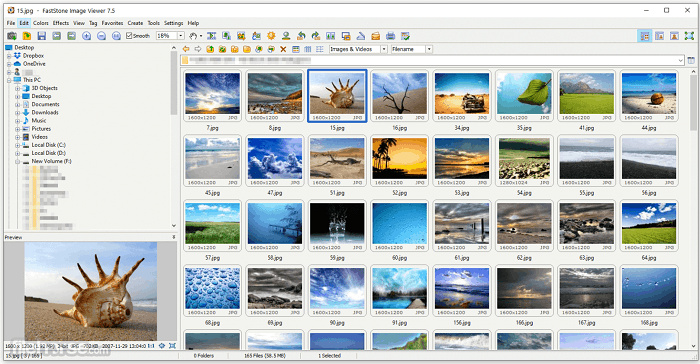Click the Print icon
The height and width of the screenshot is (364, 700).
[x=391, y=36]
